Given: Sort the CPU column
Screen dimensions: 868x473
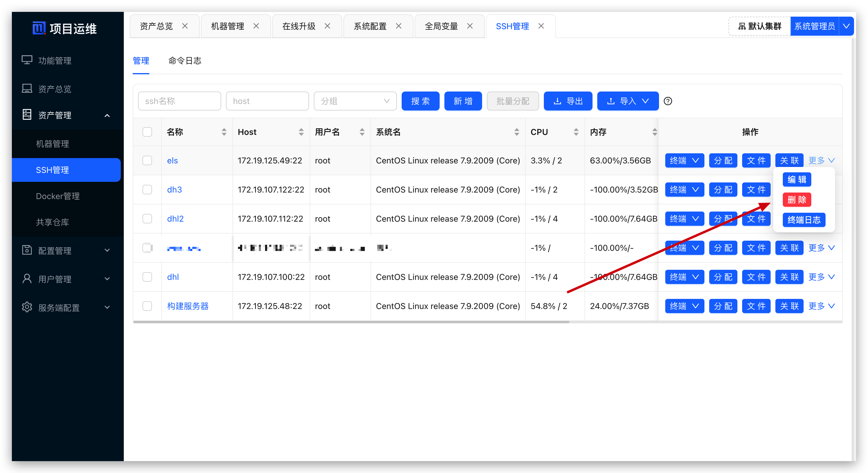Looking at the screenshot, I should coord(576,132).
